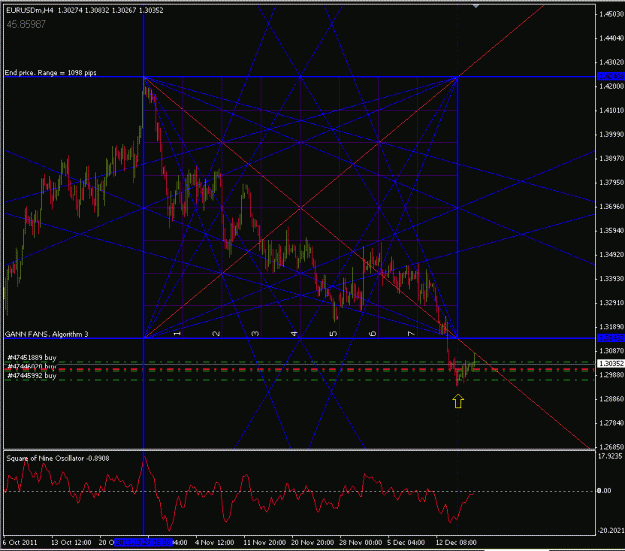
Task: Click Gann square column number 7
Action: (x=411, y=333)
